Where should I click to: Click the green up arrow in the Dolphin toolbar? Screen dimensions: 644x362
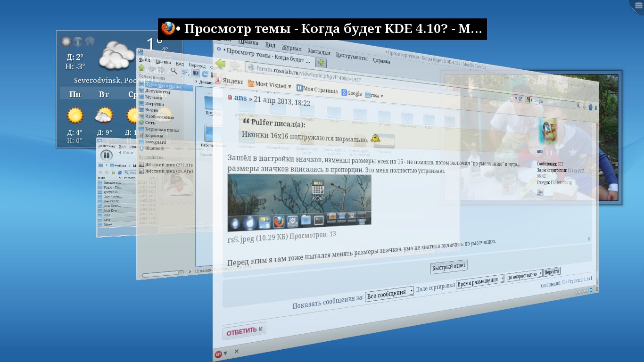pos(141,68)
